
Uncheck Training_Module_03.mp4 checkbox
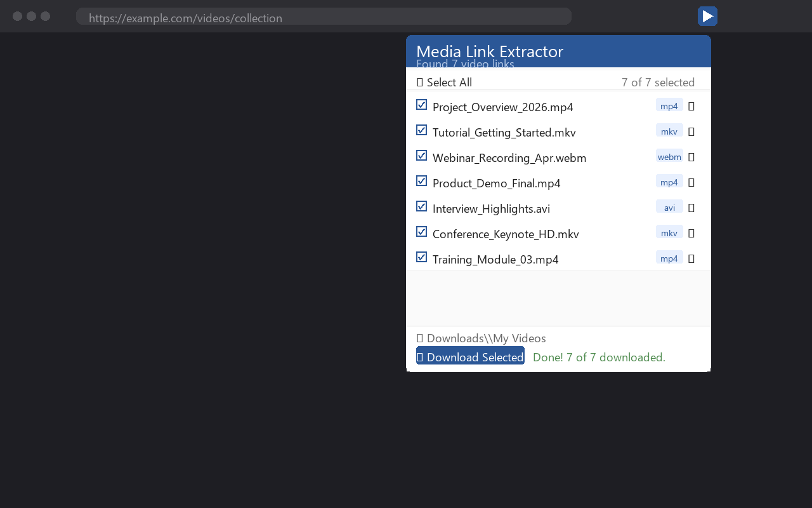click(421, 257)
